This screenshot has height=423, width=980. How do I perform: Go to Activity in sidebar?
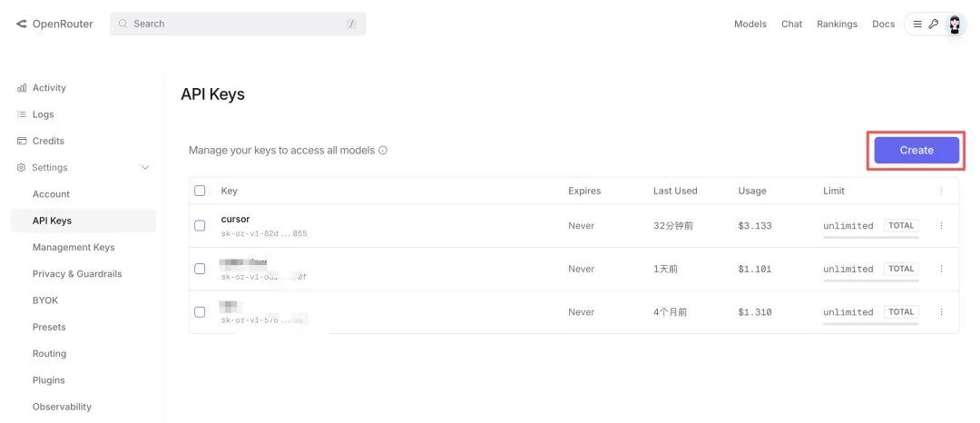pyautogui.click(x=49, y=88)
